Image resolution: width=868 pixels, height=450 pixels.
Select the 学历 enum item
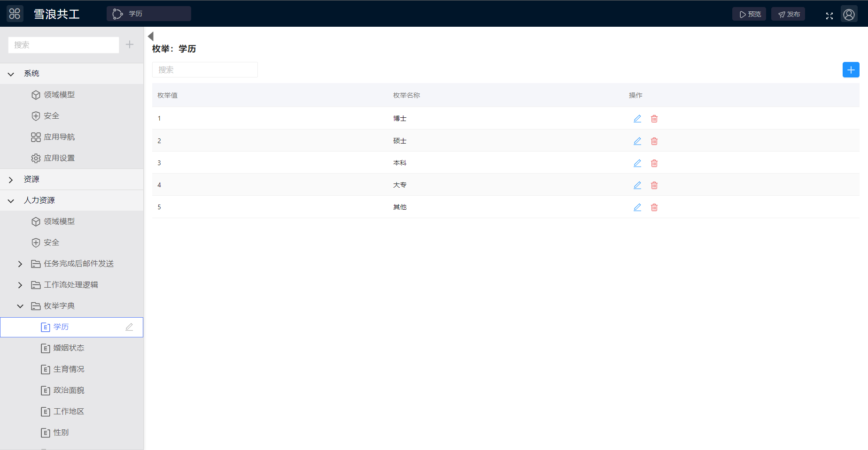(71, 327)
